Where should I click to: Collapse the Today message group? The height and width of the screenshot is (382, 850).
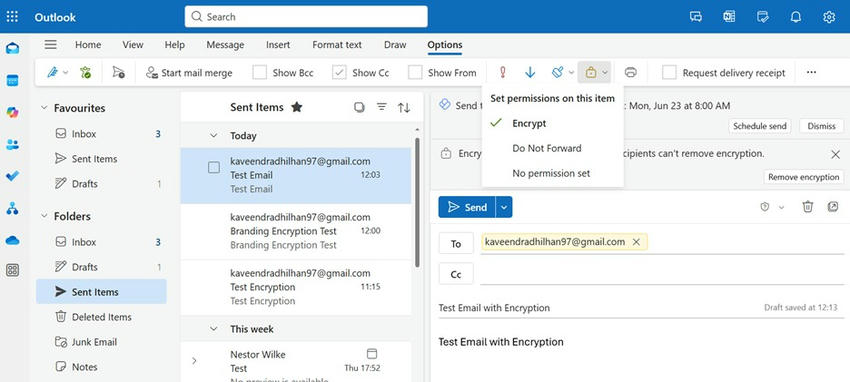(214, 135)
